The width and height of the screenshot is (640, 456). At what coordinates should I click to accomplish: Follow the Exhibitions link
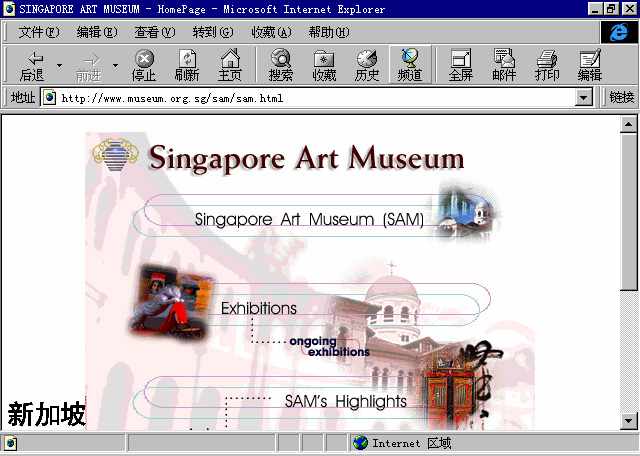pos(258,308)
